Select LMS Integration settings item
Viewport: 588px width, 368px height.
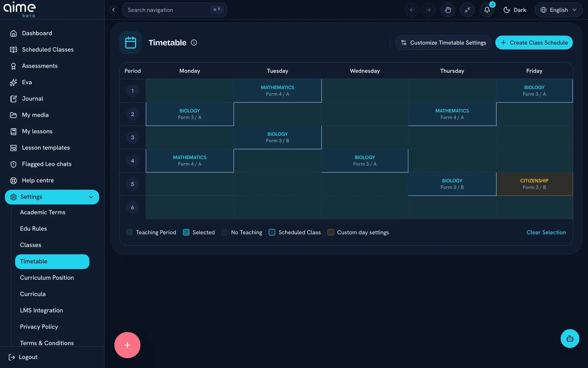[x=52, y=311]
